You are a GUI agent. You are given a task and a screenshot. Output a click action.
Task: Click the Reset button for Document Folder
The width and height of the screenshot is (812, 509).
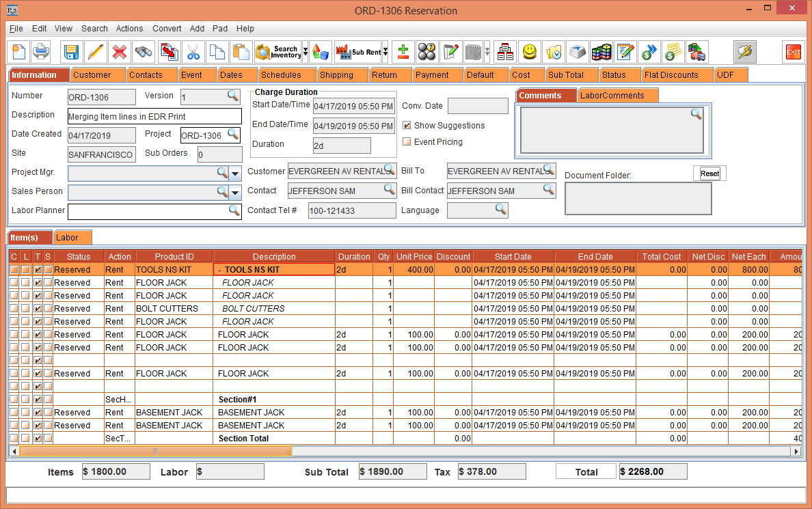pos(709,174)
